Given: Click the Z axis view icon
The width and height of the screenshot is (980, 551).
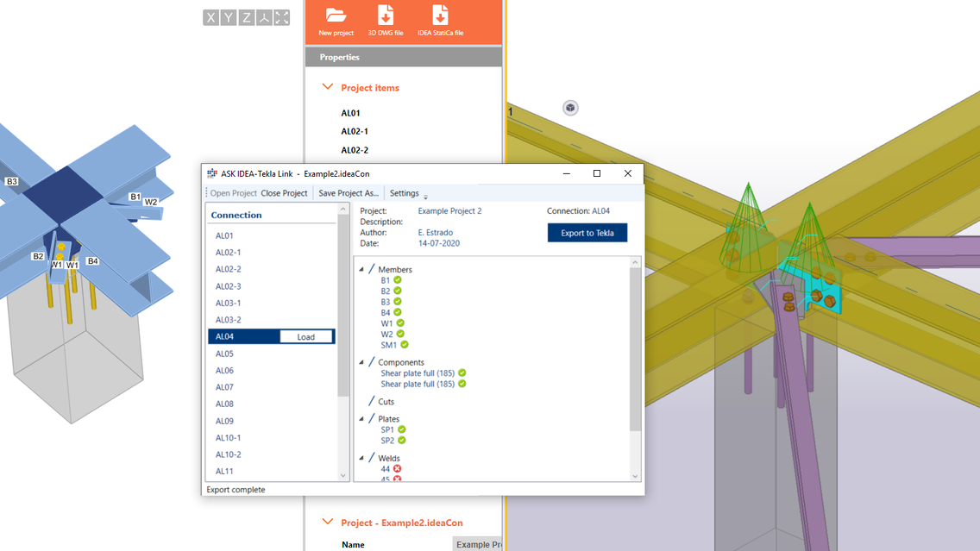Looking at the screenshot, I should [x=246, y=17].
